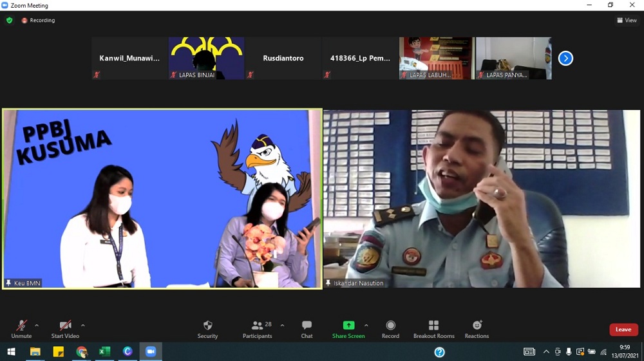
Task: Show next participants with blue arrow
Action: click(565, 59)
